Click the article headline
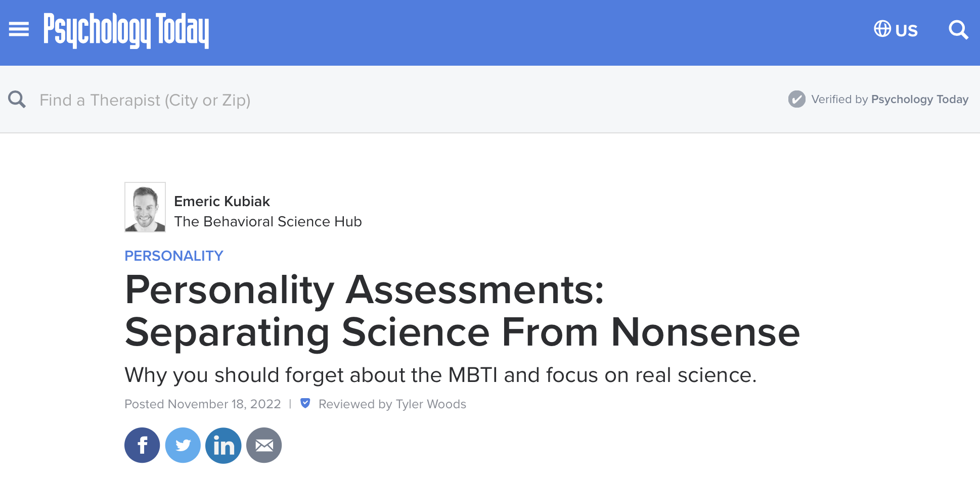 click(x=462, y=311)
